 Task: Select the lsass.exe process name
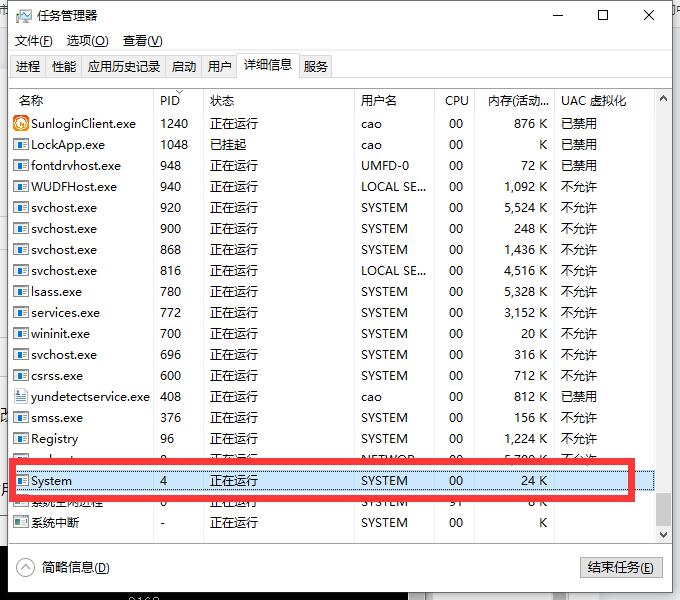point(56,291)
